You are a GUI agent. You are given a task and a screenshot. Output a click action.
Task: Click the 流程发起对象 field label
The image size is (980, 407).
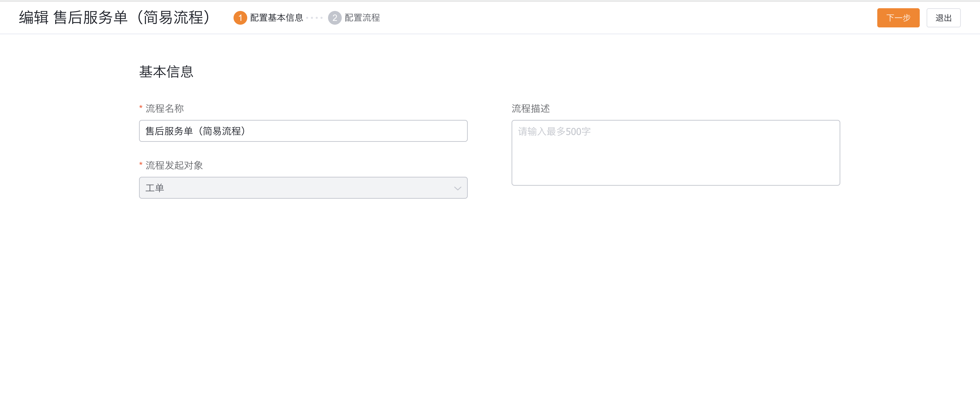[x=174, y=165]
